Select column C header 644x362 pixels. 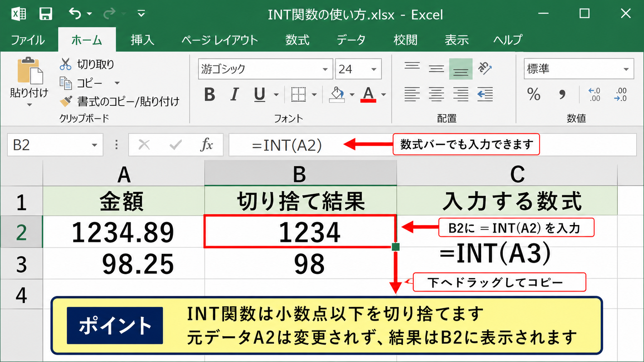[x=507, y=174]
